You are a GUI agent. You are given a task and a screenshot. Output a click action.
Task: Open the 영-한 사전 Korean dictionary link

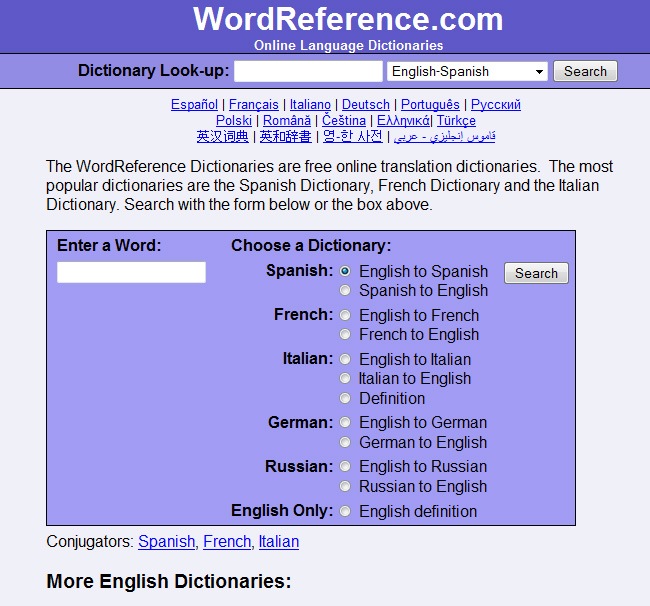pyautogui.click(x=353, y=136)
